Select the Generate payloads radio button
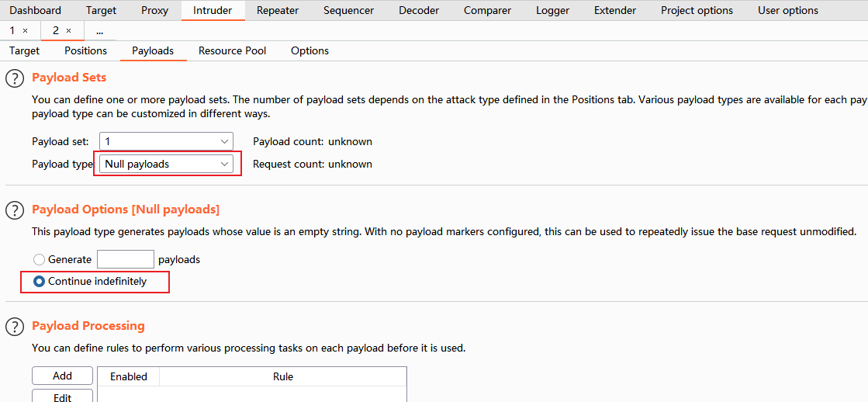 pyautogui.click(x=40, y=259)
